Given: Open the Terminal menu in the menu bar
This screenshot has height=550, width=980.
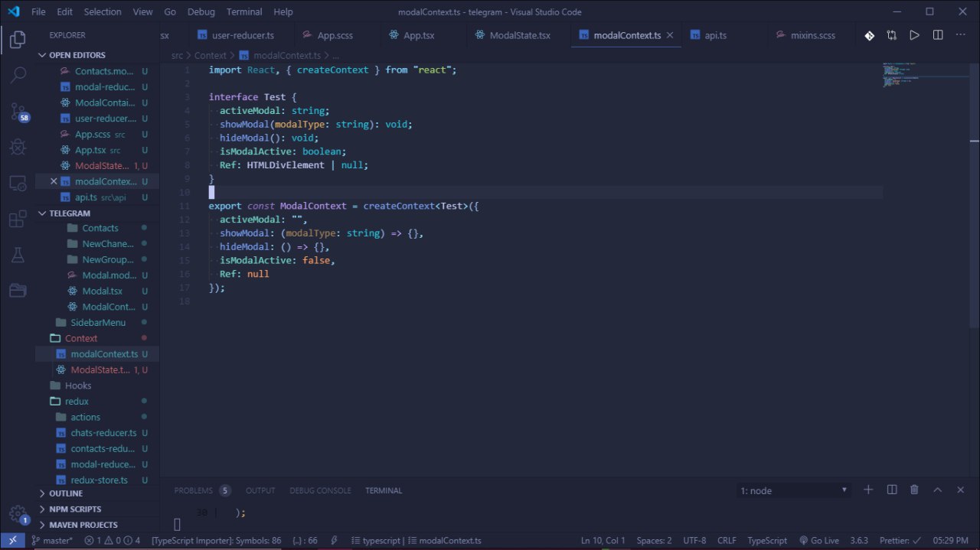Looking at the screenshot, I should (x=244, y=11).
